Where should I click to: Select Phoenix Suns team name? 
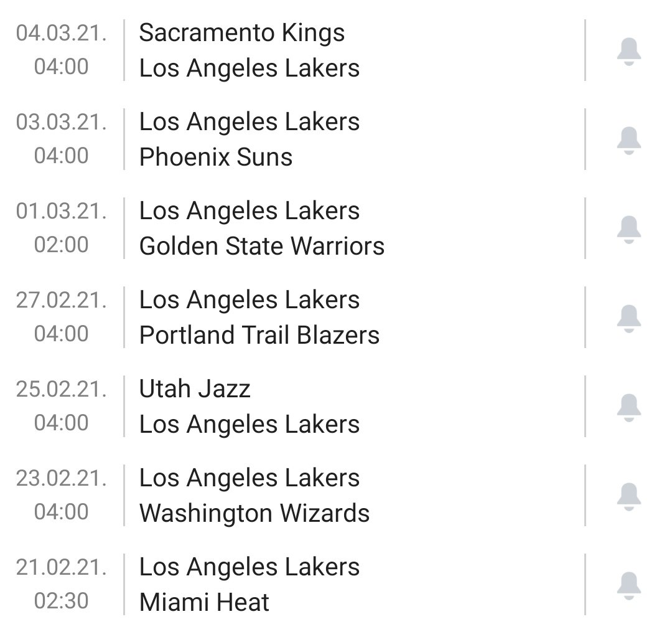coord(215,157)
